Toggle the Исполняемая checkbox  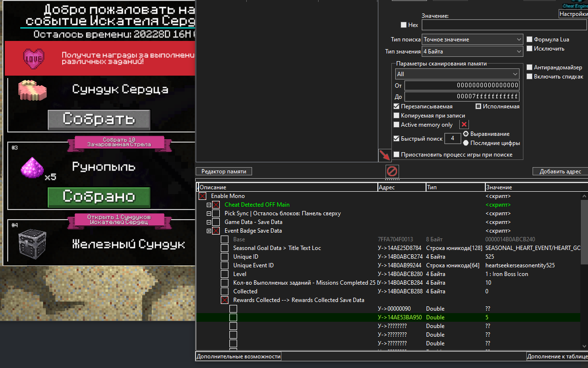click(479, 106)
